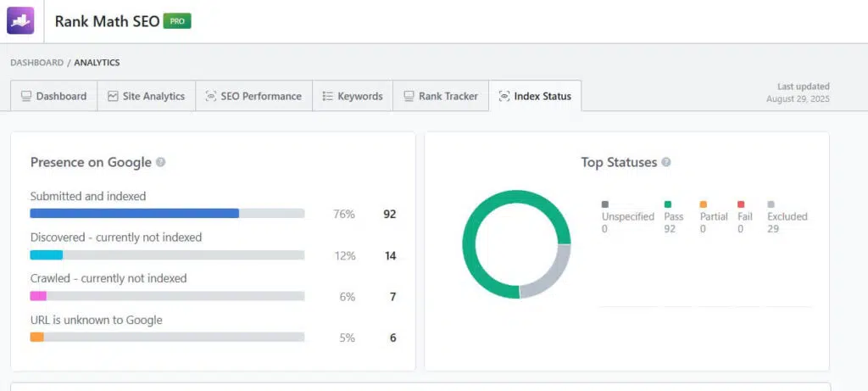
Task: Go to the DASHBOARD breadcrumb link
Action: tap(36, 63)
